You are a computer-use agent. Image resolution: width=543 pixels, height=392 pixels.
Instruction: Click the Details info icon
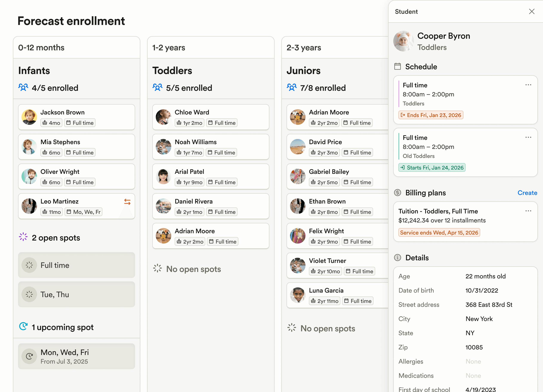[x=397, y=257]
